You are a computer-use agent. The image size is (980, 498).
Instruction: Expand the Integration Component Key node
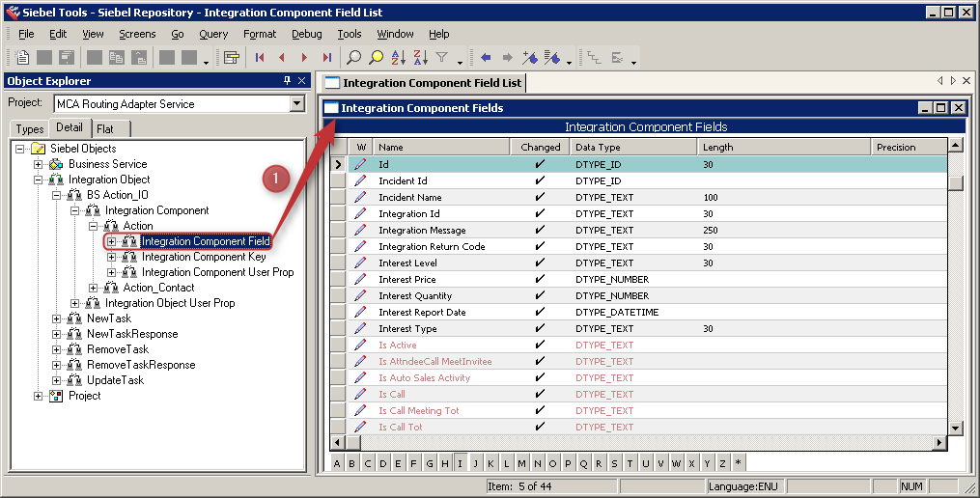click(x=111, y=257)
